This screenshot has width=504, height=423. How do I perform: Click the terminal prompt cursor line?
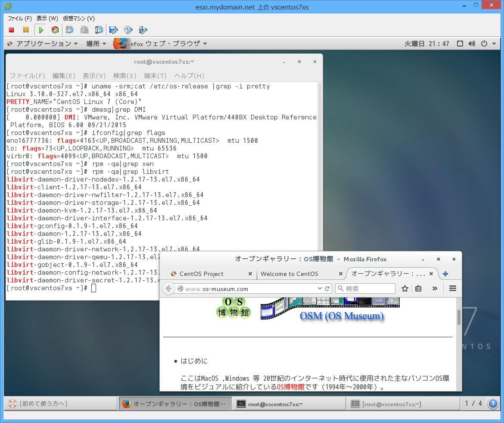51,288
